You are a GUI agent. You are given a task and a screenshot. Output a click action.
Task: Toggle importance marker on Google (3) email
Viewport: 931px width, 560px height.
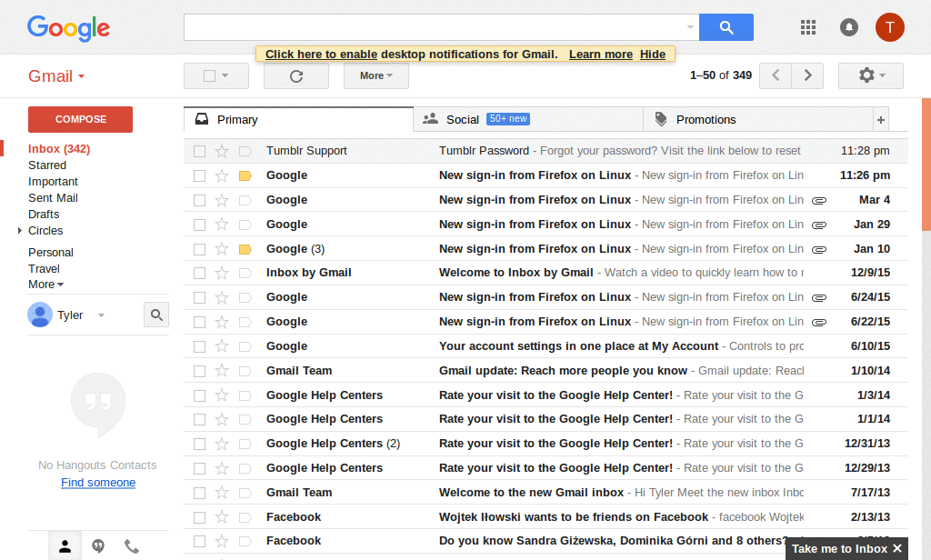pos(245,249)
